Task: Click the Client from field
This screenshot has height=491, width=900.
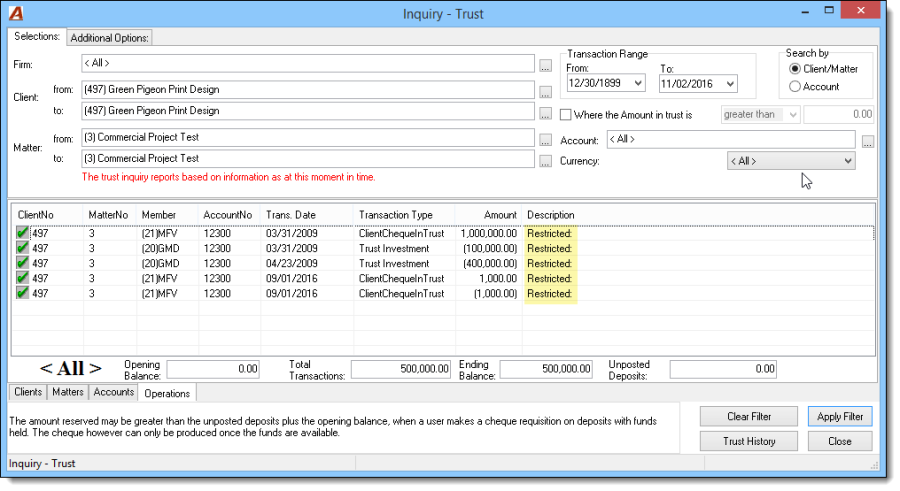Action: pyautogui.click(x=308, y=90)
